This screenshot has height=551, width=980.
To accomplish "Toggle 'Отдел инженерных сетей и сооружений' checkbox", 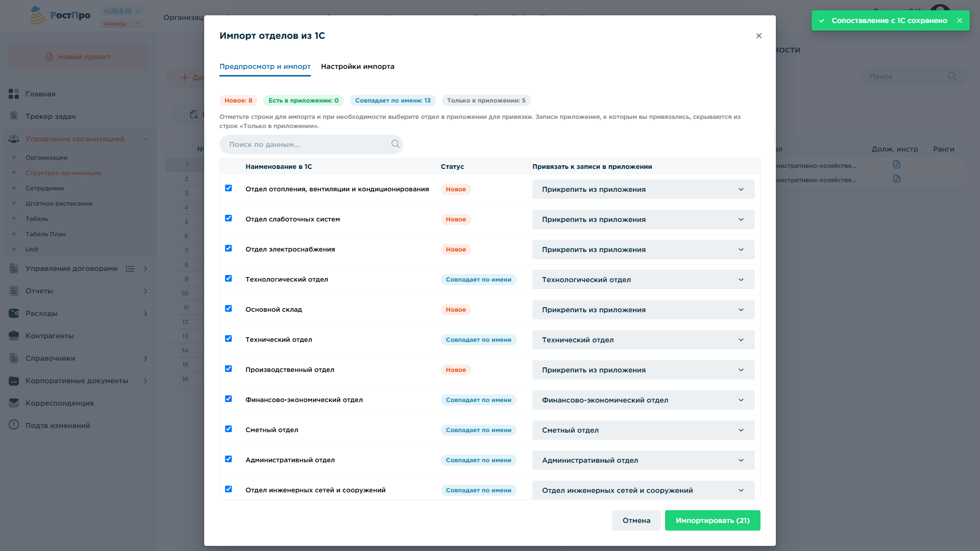I will pyautogui.click(x=229, y=489).
